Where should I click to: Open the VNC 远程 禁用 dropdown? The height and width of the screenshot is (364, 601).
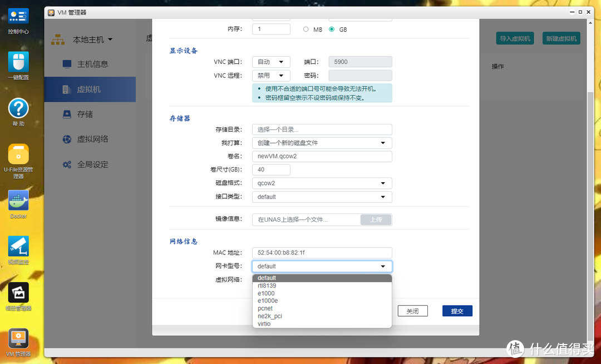click(x=271, y=75)
